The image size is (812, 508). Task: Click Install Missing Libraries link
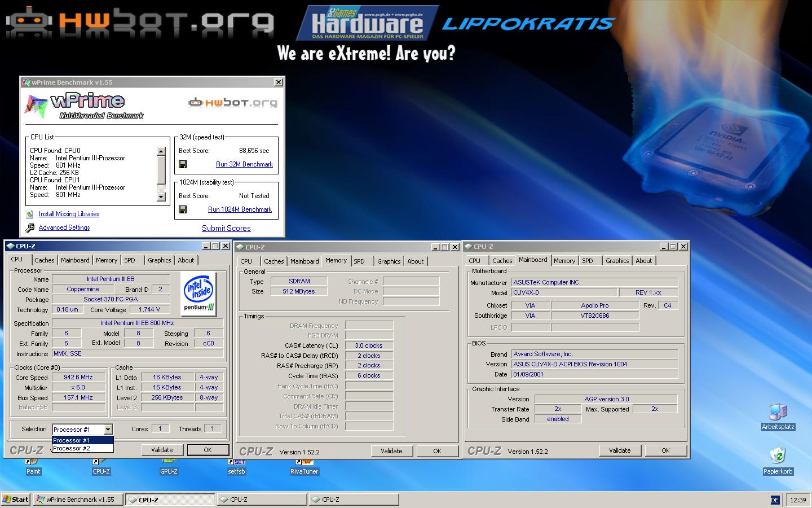click(69, 214)
